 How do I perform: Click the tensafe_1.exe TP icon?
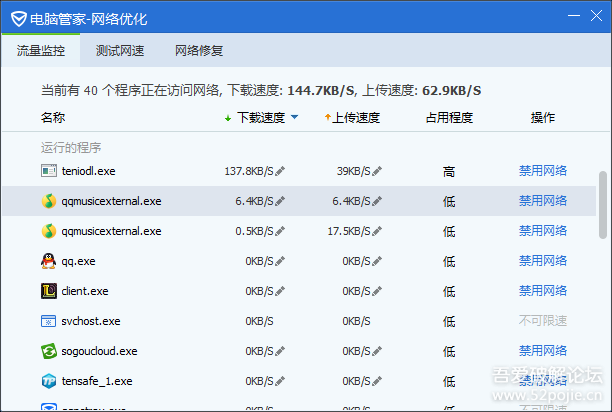tap(49, 381)
